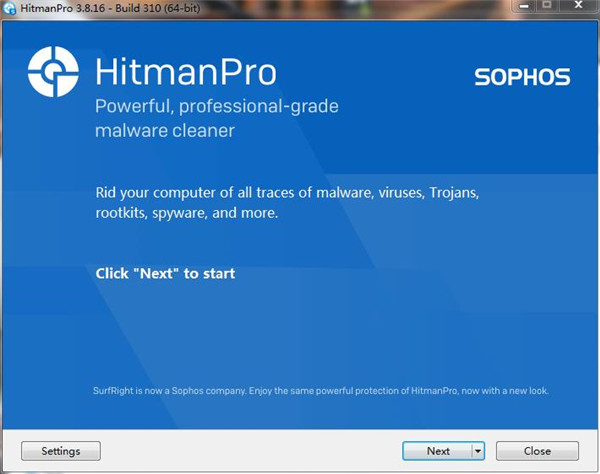Expand the Next button dropdown arrow
Screen dimensions: 600x474
478,451
